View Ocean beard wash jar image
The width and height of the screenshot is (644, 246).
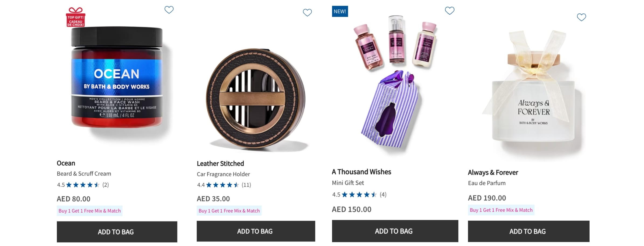click(117, 78)
